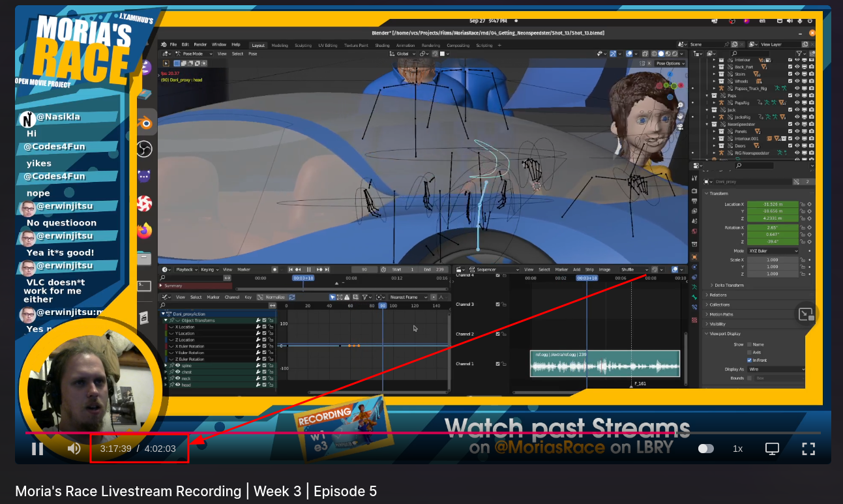Hide the Wheels object in outliner
Image resolution: width=843 pixels, height=504 pixels.
point(797,82)
